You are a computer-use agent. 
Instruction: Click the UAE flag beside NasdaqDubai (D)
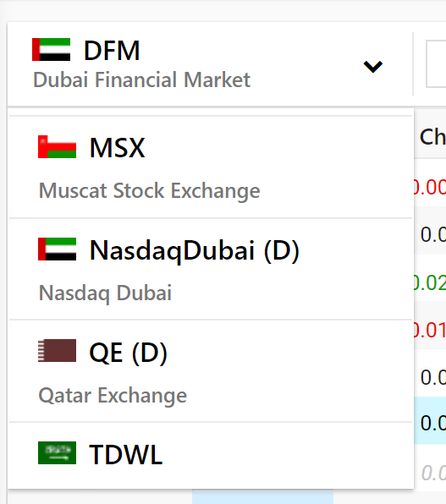pos(57,249)
